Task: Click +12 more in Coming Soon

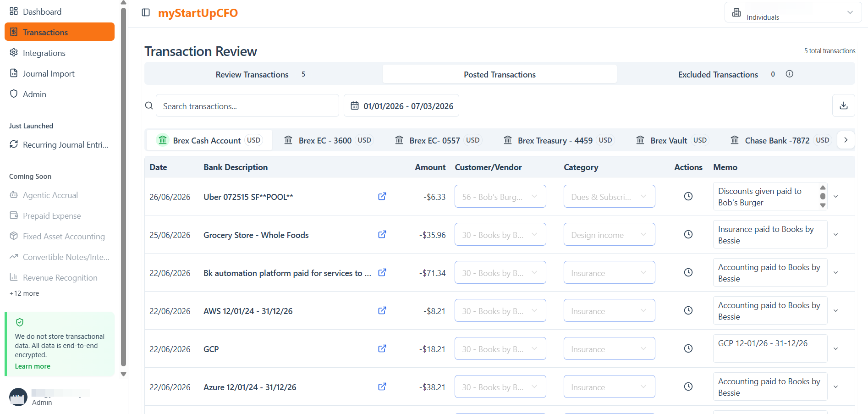Action: (x=24, y=293)
